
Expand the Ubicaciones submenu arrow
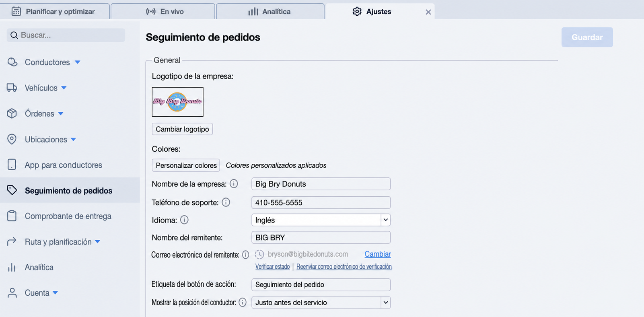(x=73, y=140)
